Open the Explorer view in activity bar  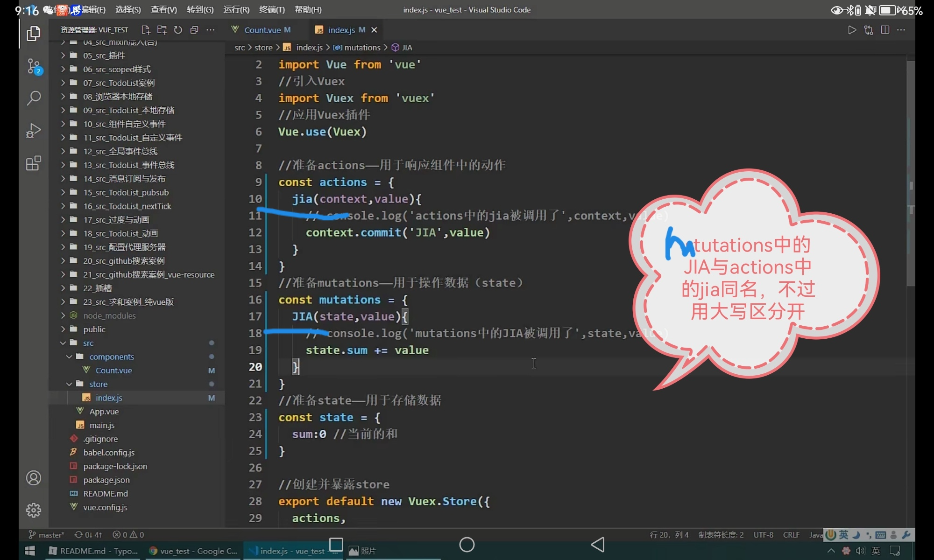[33, 34]
